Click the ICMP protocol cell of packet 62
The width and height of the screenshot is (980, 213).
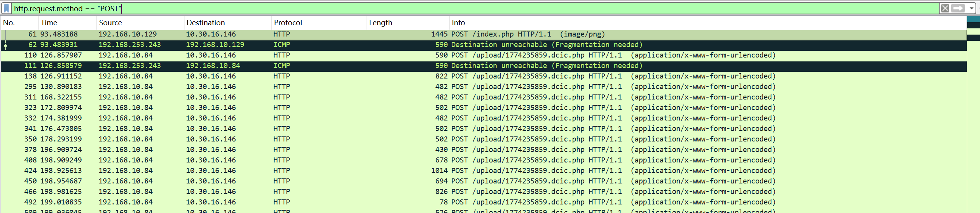coord(282,45)
